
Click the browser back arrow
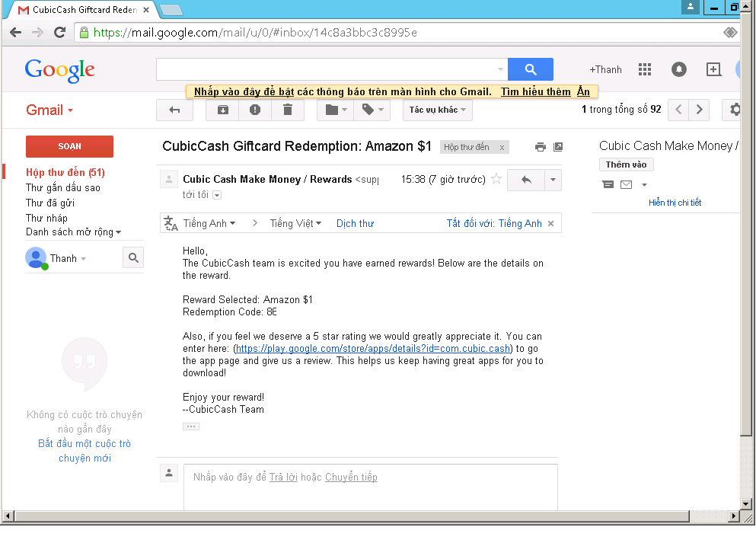[x=15, y=32]
